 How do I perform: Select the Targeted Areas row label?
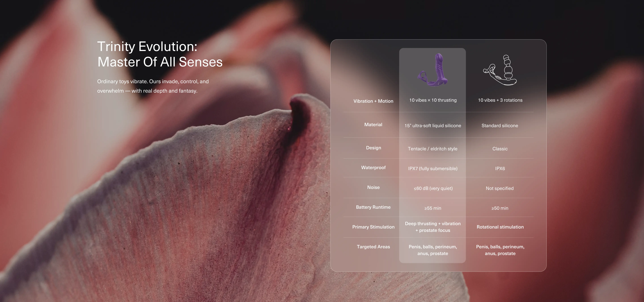click(373, 247)
